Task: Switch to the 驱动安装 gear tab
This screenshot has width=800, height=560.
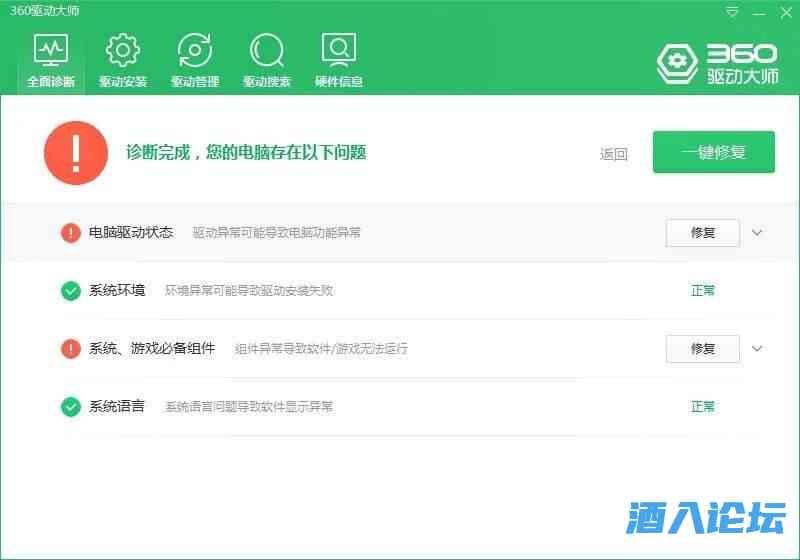Action: click(123, 60)
